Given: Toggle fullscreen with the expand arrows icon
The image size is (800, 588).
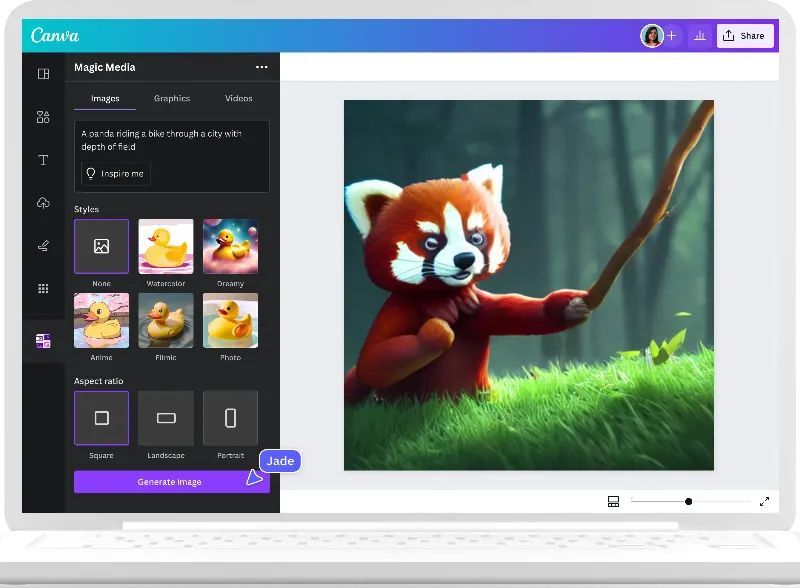Looking at the screenshot, I should click(x=764, y=501).
